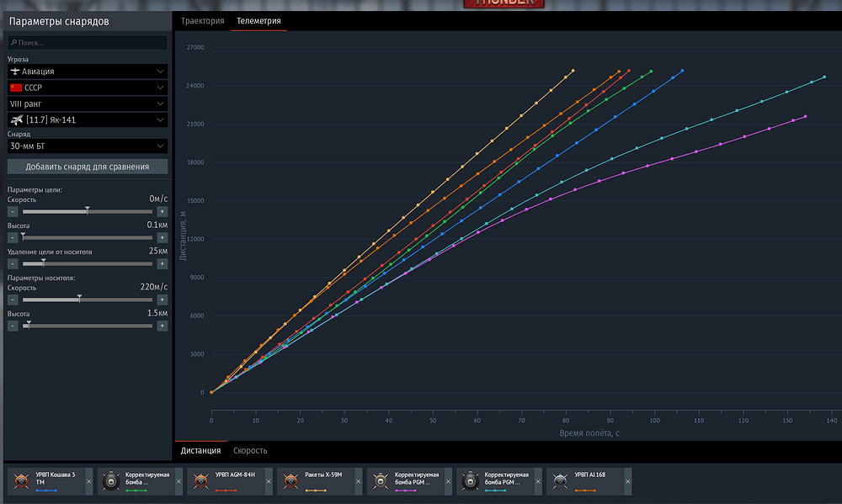Increase target speed with plus button
The height and width of the screenshot is (504, 842).
click(x=162, y=211)
